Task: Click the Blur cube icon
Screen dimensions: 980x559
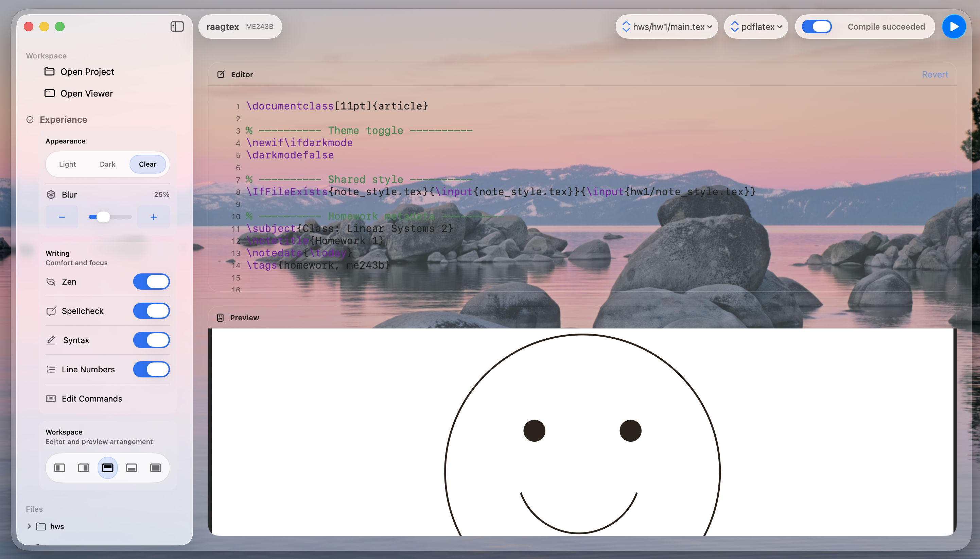Action: (x=51, y=194)
